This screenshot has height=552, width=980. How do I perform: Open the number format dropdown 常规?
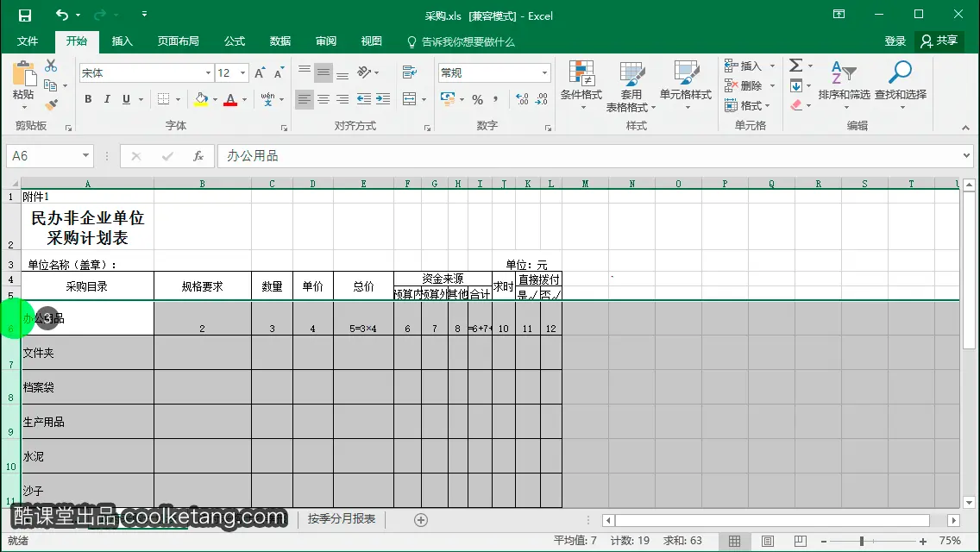coord(544,73)
